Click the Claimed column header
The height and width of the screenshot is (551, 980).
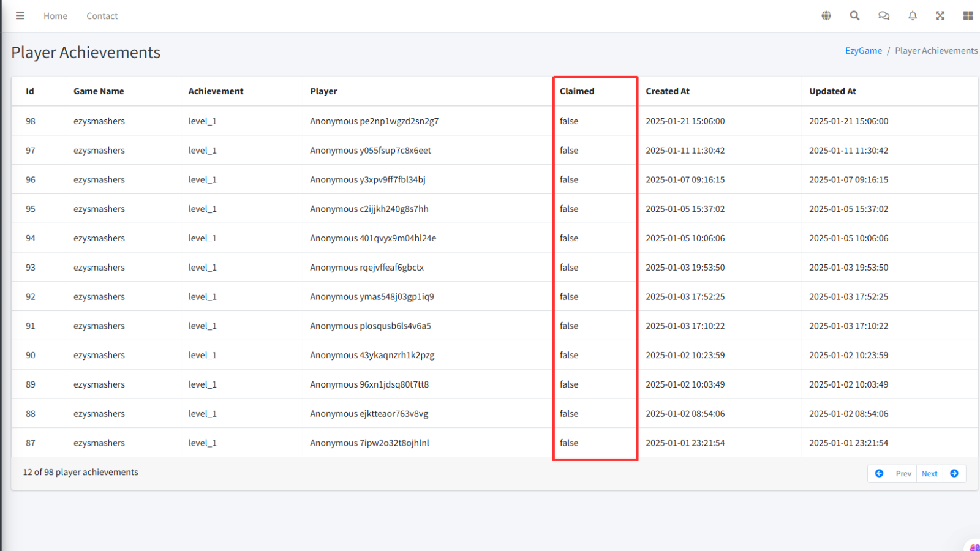[x=577, y=91]
